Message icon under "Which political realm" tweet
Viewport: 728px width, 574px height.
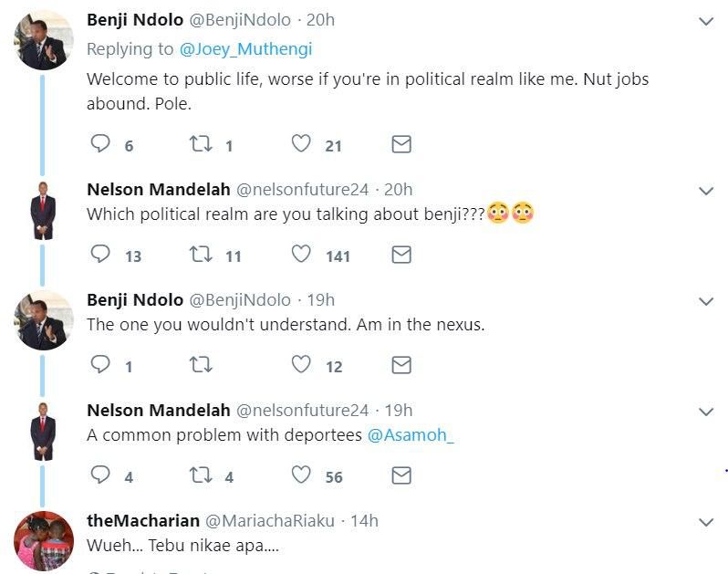click(x=401, y=255)
